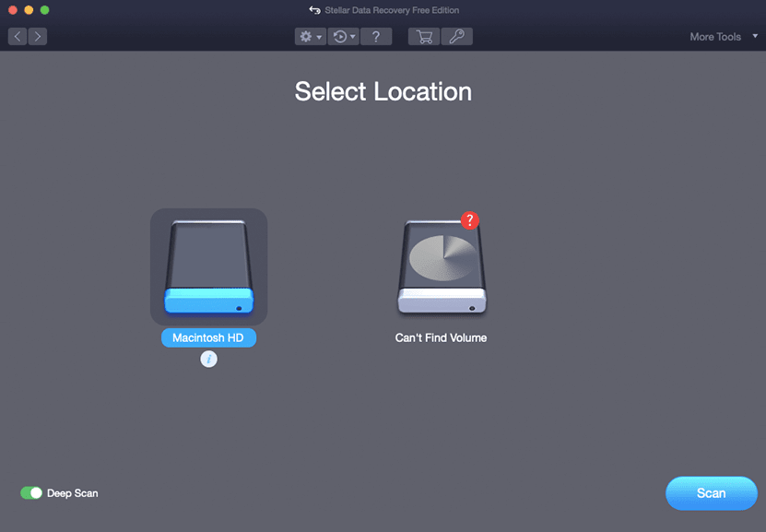Start scanning with the Scan button
Screen dimensions: 766x532
(711, 493)
